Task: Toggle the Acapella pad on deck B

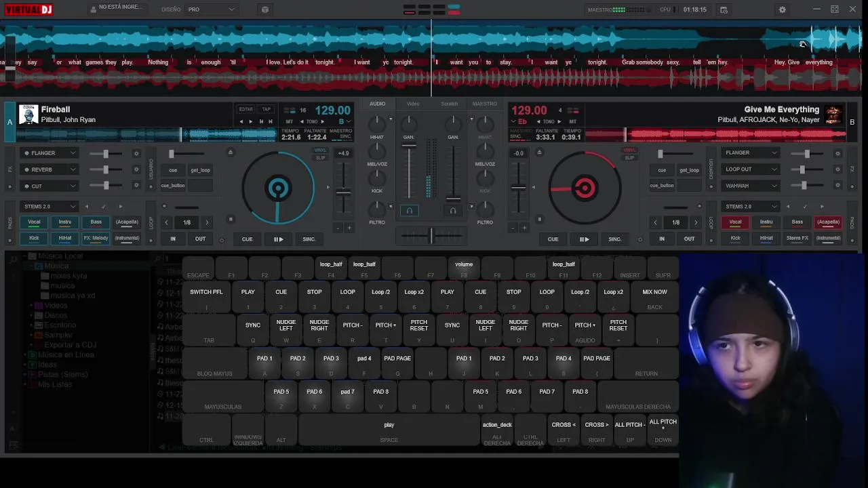Action: point(828,222)
